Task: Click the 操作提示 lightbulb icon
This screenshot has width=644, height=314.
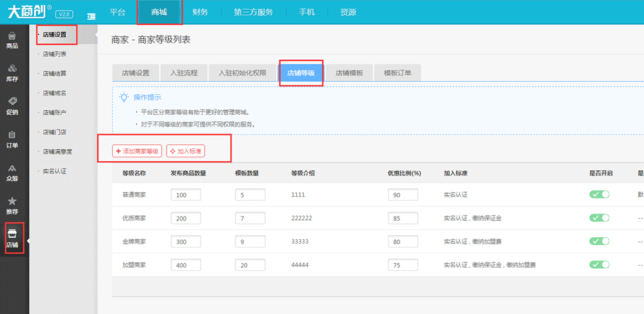Action: click(x=123, y=97)
